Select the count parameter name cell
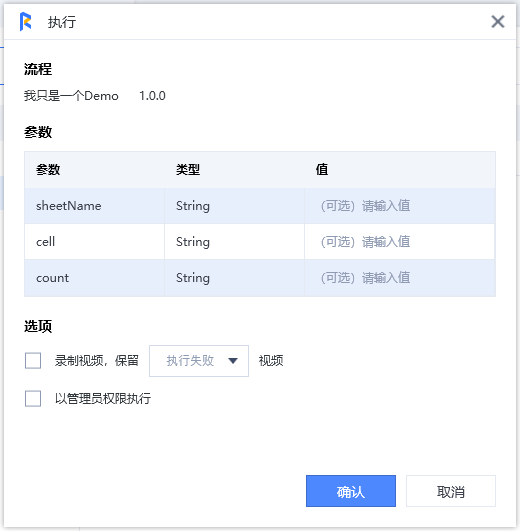The width and height of the screenshot is (520, 531). [94, 278]
